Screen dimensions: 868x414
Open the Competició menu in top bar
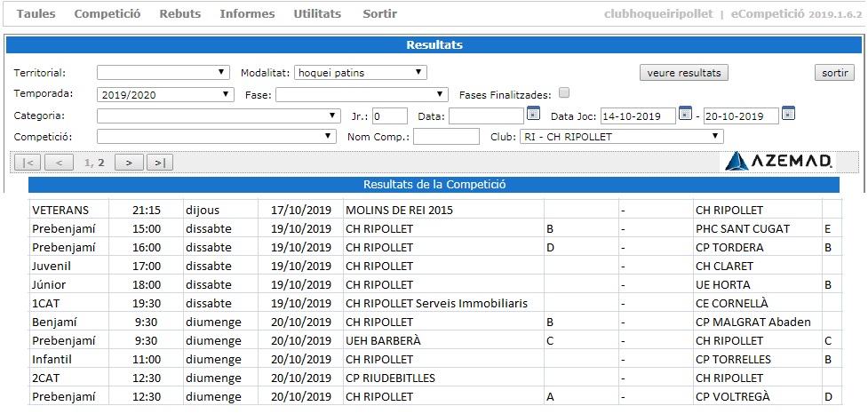point(108,14)
